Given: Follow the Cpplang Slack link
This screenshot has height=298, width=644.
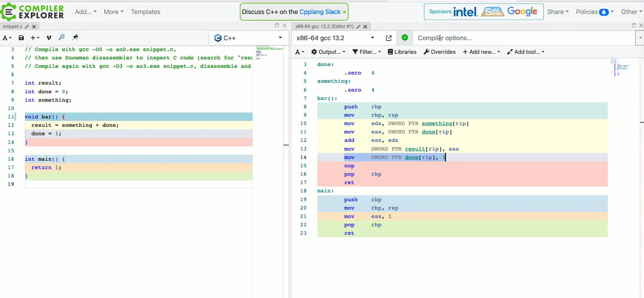Looking at the screenshot, I should pyautogui.click(x=320, y=12).
